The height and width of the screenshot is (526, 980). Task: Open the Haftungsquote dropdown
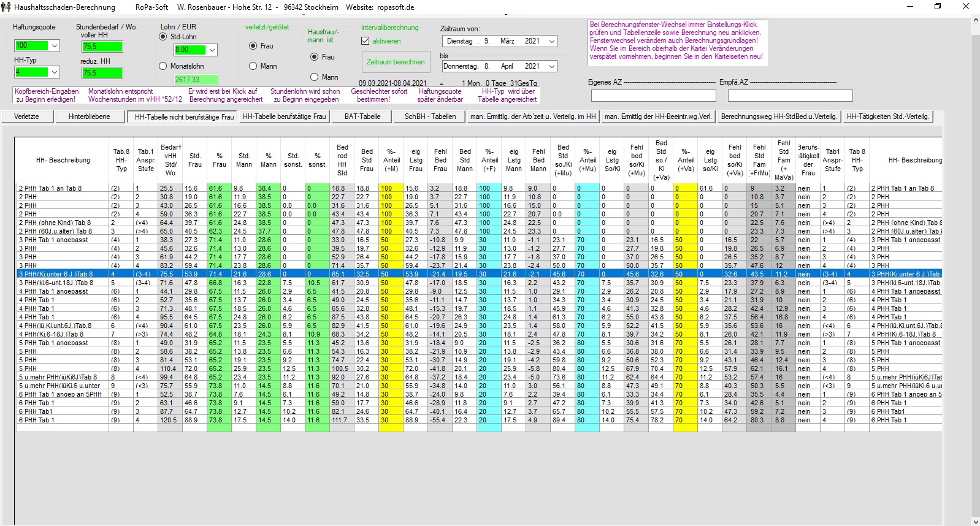coord(55,46)
